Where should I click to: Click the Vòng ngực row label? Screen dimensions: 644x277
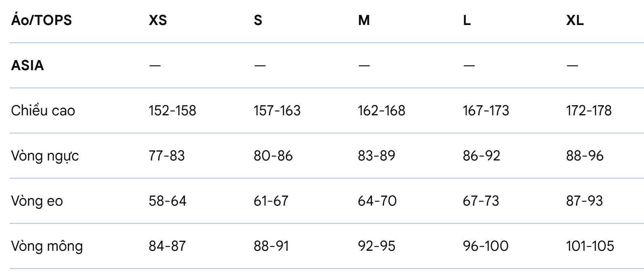coord(45,156)
